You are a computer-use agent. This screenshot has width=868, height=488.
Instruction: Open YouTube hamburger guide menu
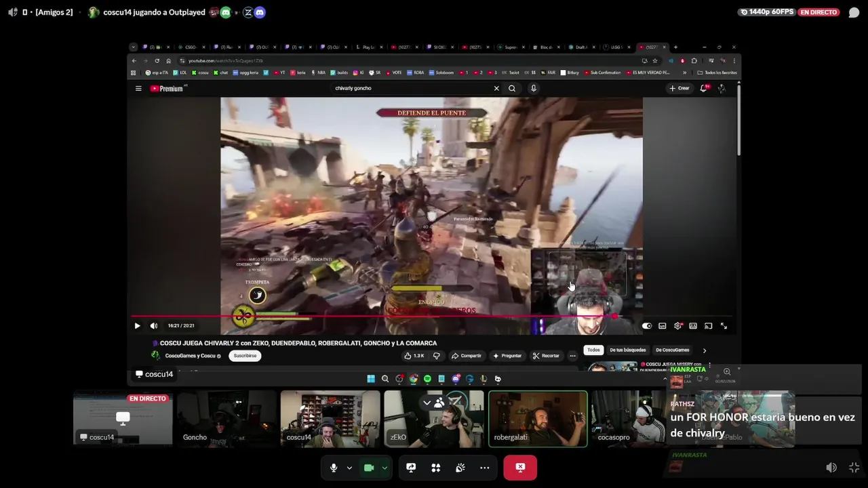(x=138, y=88)
